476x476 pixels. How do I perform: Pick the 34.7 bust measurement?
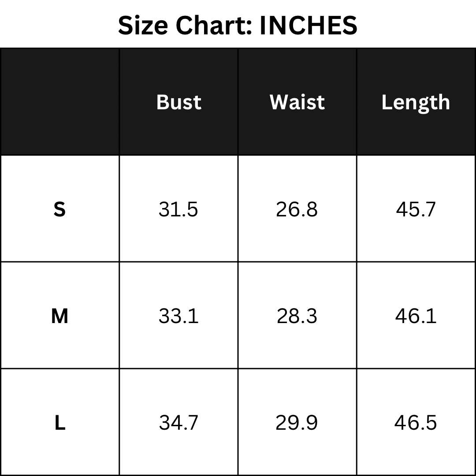click(x=178, y=423)
